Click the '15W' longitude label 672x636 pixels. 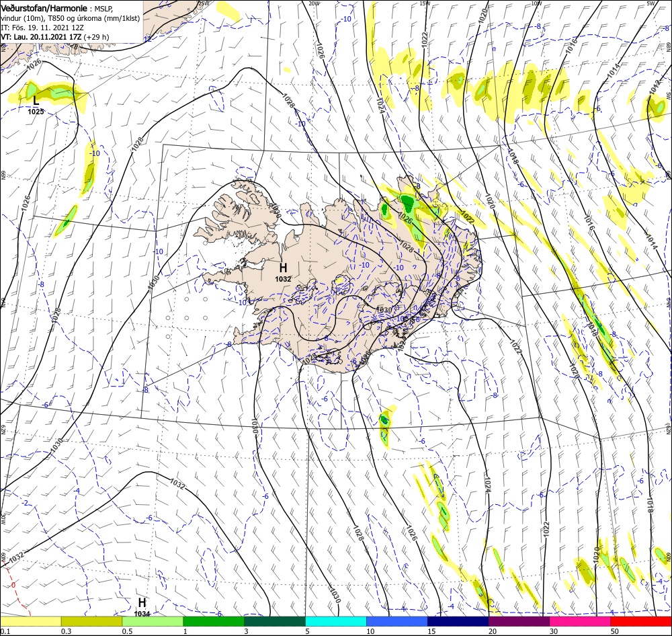[x=425, y=3]
